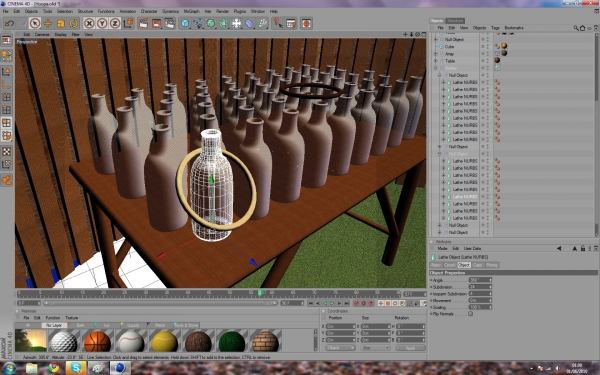The image size is (600, 375).
Task: Open the Size mode dropdown
Action: point(375,348)
